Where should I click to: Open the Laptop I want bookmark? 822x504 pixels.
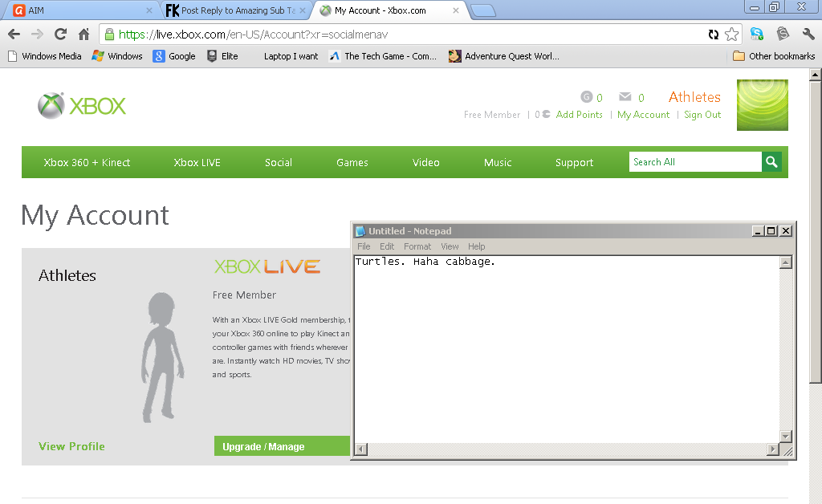tap(291, 56)
